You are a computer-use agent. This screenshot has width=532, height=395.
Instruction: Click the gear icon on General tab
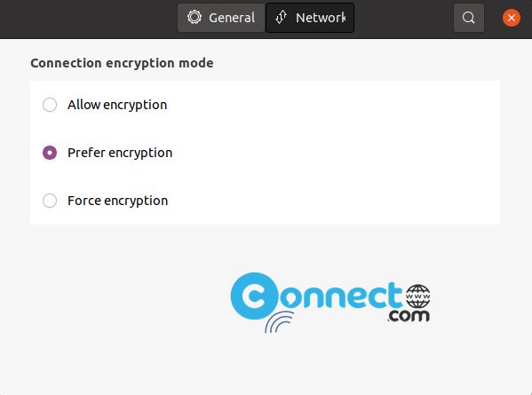click(195, 17)
